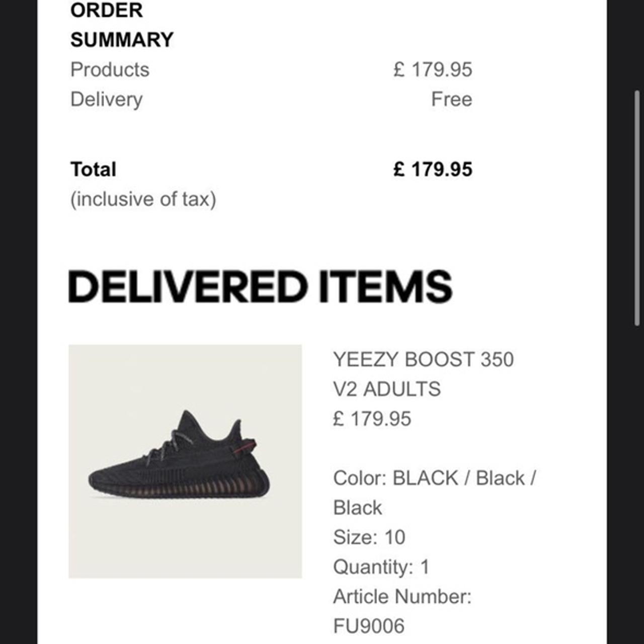Click the item price under product title

click(372, 419)
